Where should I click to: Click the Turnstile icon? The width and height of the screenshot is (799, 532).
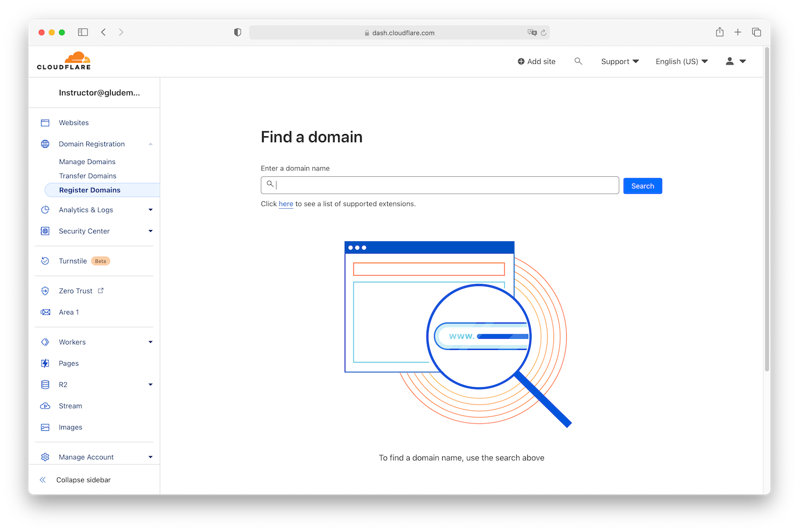[x=45, y=261]
